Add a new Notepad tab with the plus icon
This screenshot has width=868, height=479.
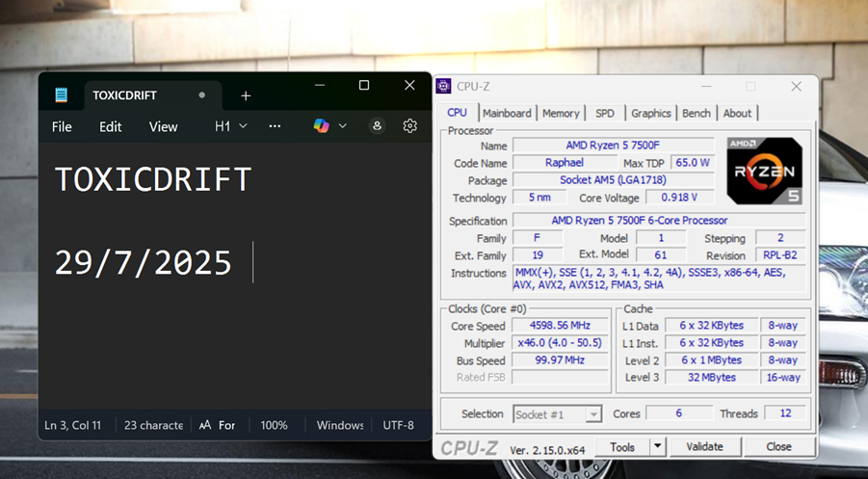tap(246, 95)
